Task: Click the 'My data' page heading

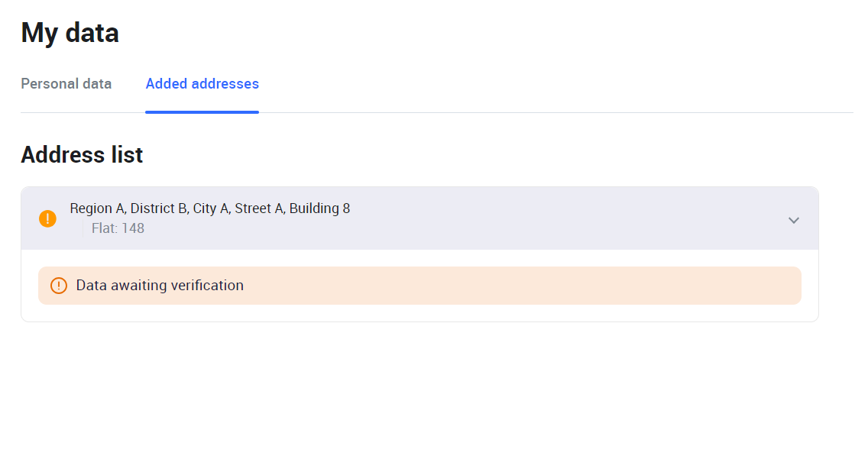Action: pyautogui.click(x=70, y=33)
